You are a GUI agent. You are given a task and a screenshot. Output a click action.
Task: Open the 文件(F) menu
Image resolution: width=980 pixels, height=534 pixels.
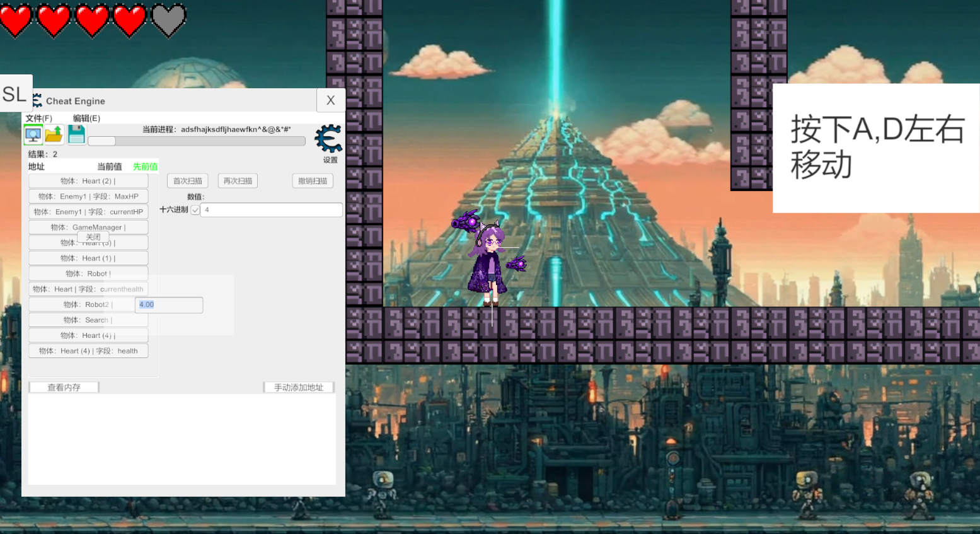(x=38, y=118)
